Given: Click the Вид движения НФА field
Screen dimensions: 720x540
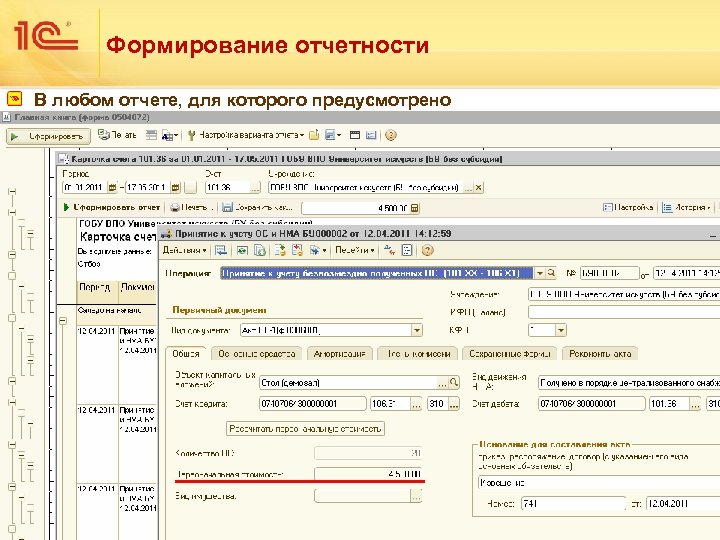Looking at the screenshot, I should click(629, 382).
